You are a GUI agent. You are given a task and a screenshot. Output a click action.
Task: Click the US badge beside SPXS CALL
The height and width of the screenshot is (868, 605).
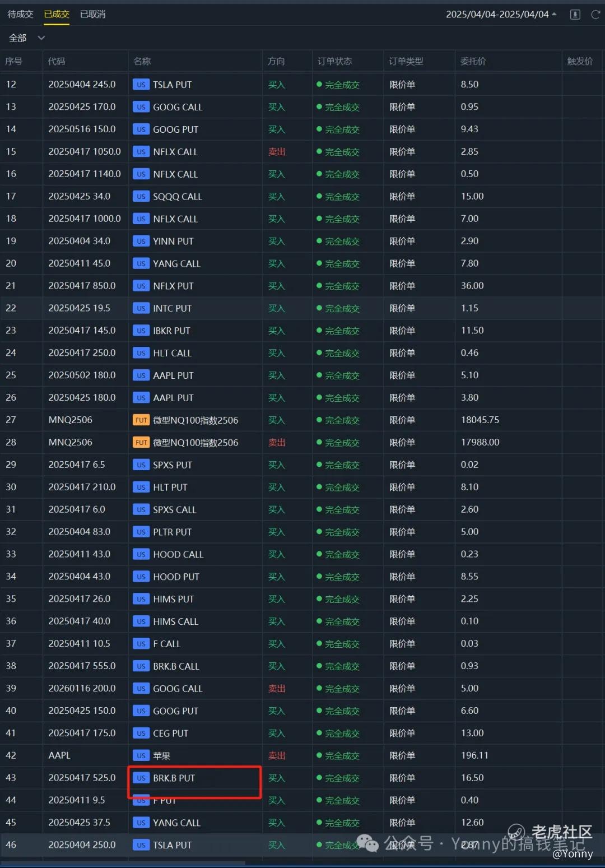(x=141, y=510)
